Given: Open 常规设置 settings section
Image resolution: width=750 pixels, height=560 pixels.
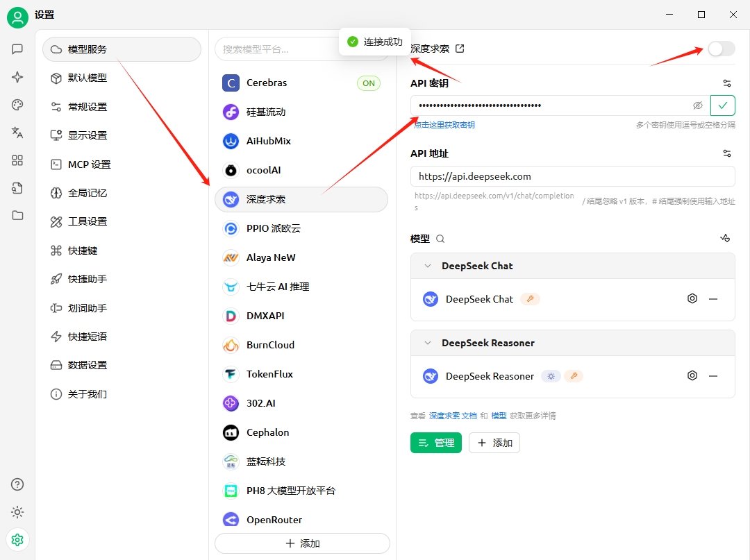Looking at the screenshot, I should (x=122, y=107).
